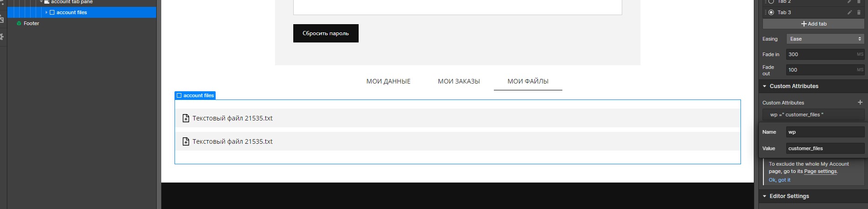Expand the Editor Settings section
868x209 pixels.
[765, 196]
